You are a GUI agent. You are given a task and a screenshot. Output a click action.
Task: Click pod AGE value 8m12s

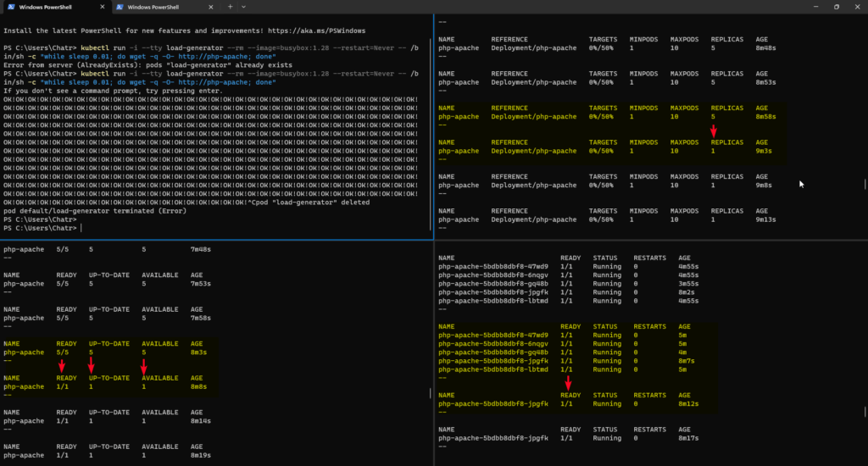(x=688, y=404)
